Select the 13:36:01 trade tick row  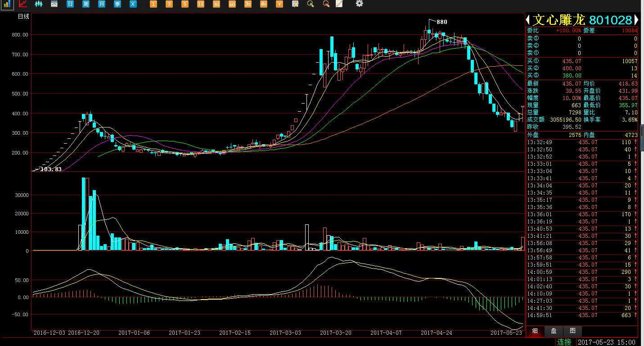point(582,214)
